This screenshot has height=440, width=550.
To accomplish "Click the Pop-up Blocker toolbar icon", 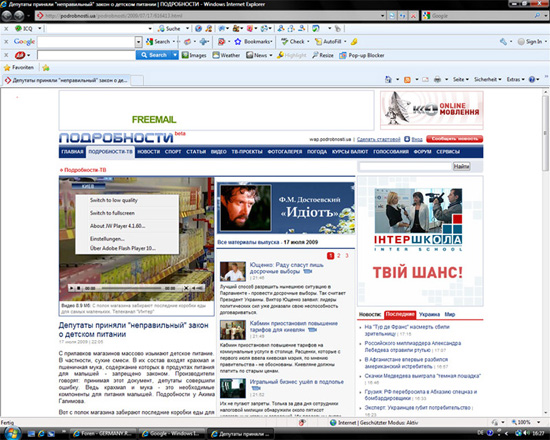I will (x=343, y=55).
